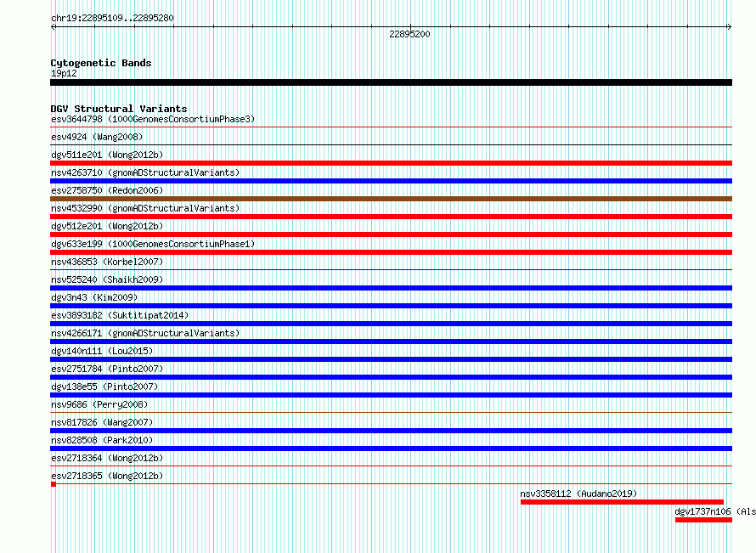This screenshot has width=756, height=553.
Task: Select the nsv828508 (Park2010) label
Action: point(102,440)
